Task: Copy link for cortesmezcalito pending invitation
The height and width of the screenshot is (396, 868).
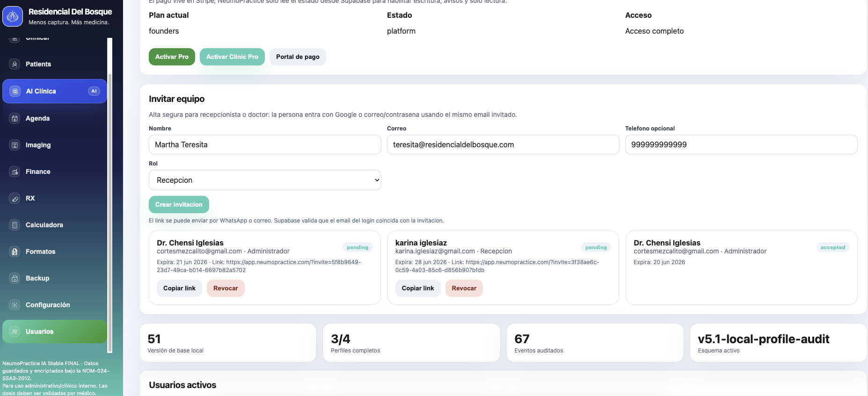Action: [x=179, y=288]
